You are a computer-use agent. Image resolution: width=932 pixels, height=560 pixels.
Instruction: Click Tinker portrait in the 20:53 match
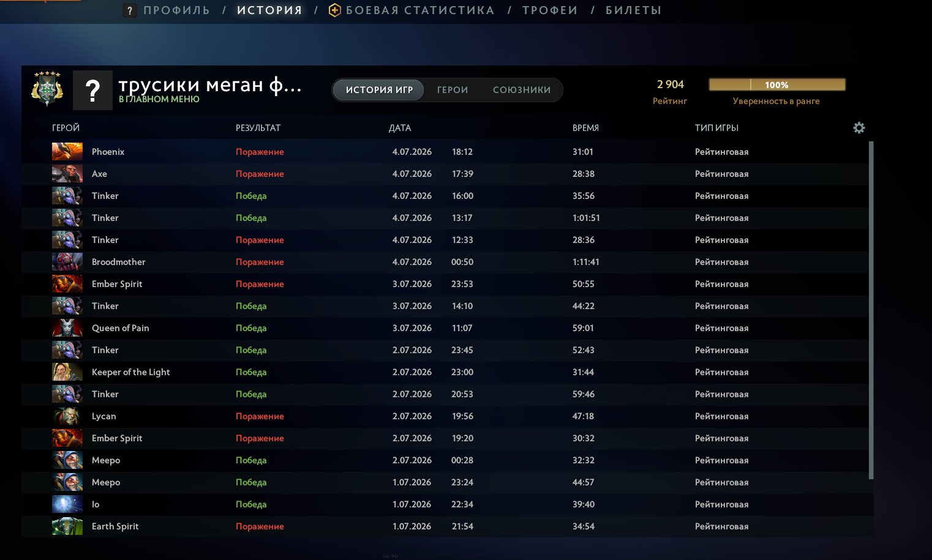point(67,394)
